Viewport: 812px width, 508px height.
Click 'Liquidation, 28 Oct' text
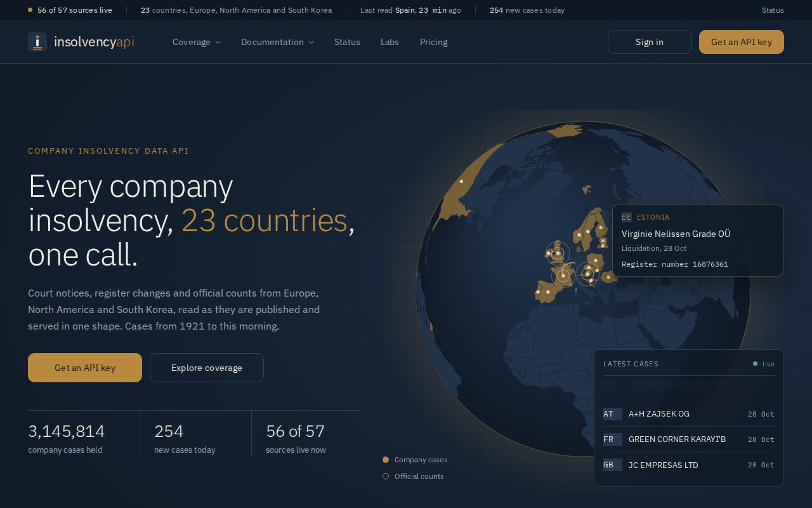tap(654, 248)
